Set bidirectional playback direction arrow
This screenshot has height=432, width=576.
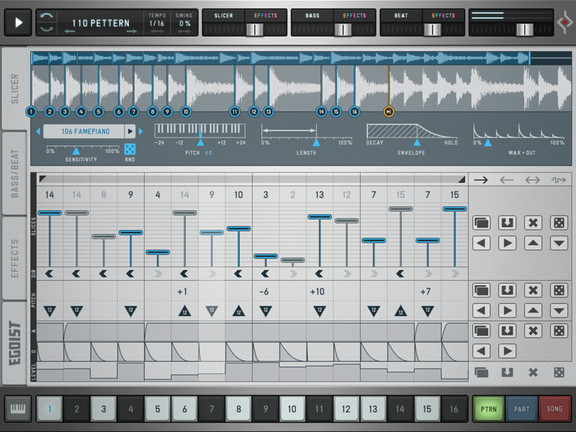(532, 180)
